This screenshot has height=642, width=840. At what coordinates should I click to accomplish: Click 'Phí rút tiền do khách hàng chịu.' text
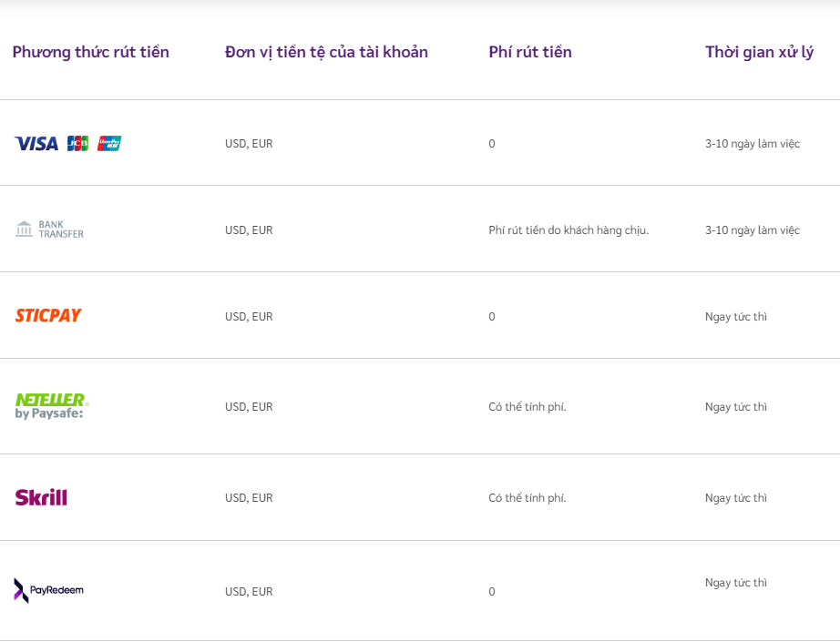pyautogui.click(x=569, y=230)
